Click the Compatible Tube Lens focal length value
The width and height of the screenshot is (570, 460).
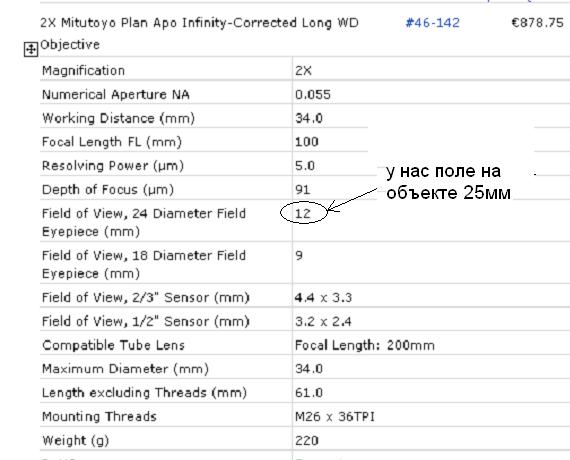pos(365,345)
